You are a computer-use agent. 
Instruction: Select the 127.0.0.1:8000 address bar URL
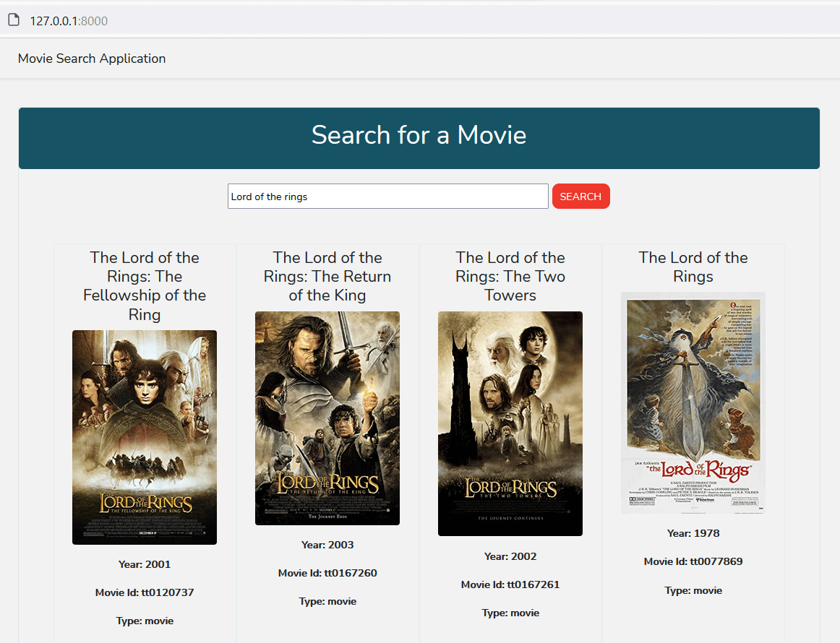click(x=69, y=21)
